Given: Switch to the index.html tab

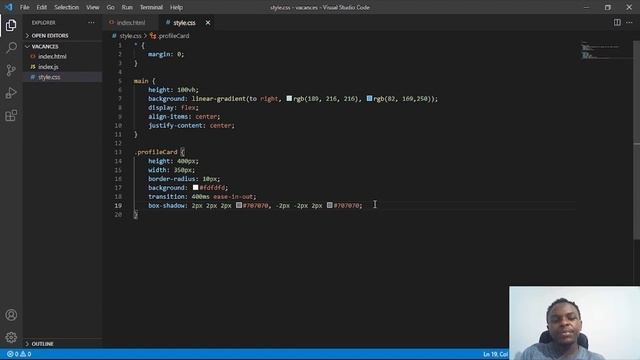Looking at the screenshot, I should coord(131,23).
